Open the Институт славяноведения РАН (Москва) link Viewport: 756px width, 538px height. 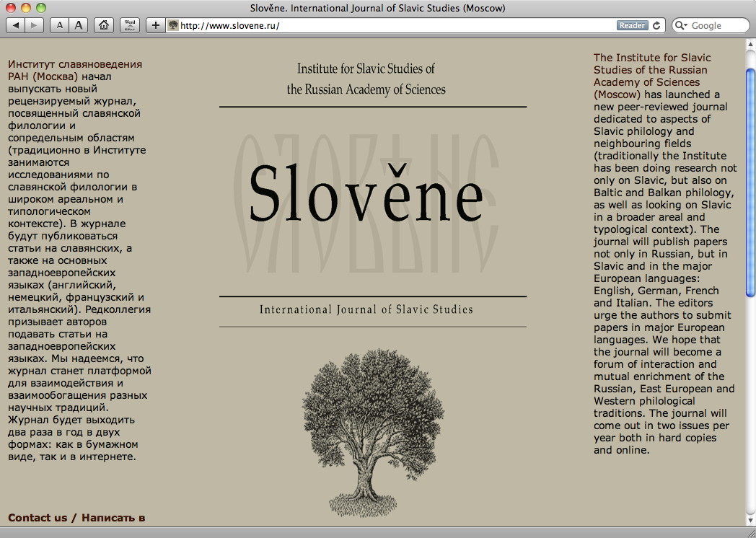[x=75, y=71]
